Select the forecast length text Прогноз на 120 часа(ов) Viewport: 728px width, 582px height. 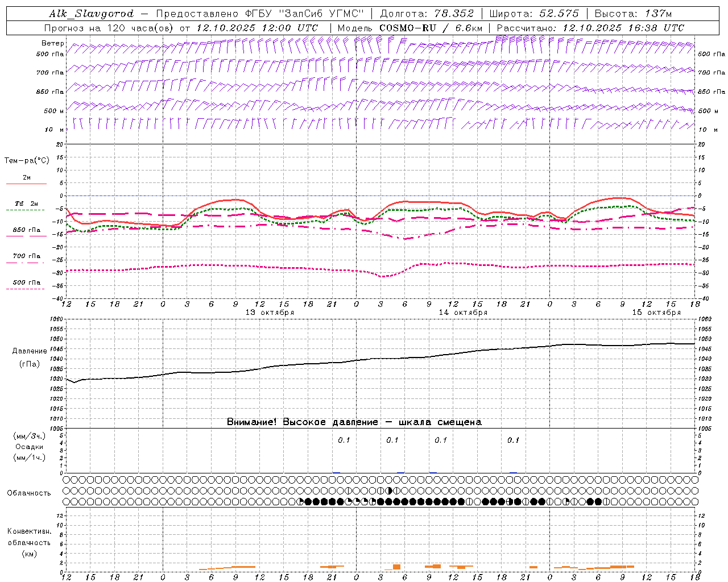coord(109,27)
